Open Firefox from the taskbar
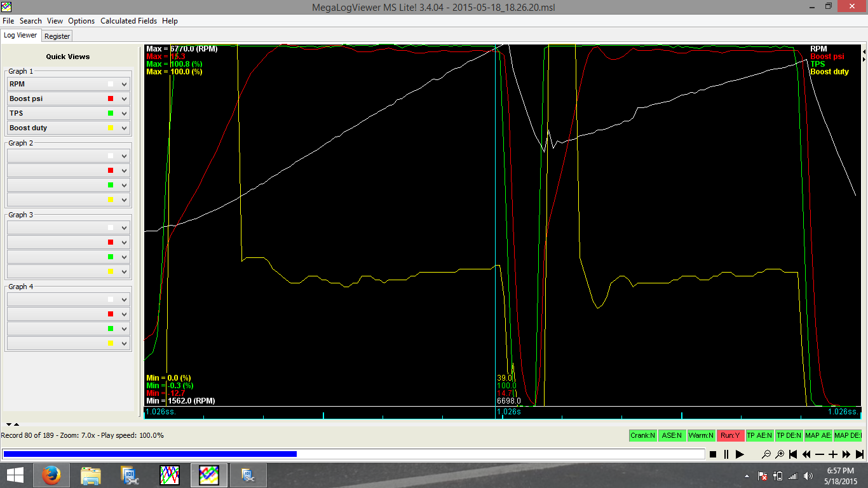 (x=51, y=475)
